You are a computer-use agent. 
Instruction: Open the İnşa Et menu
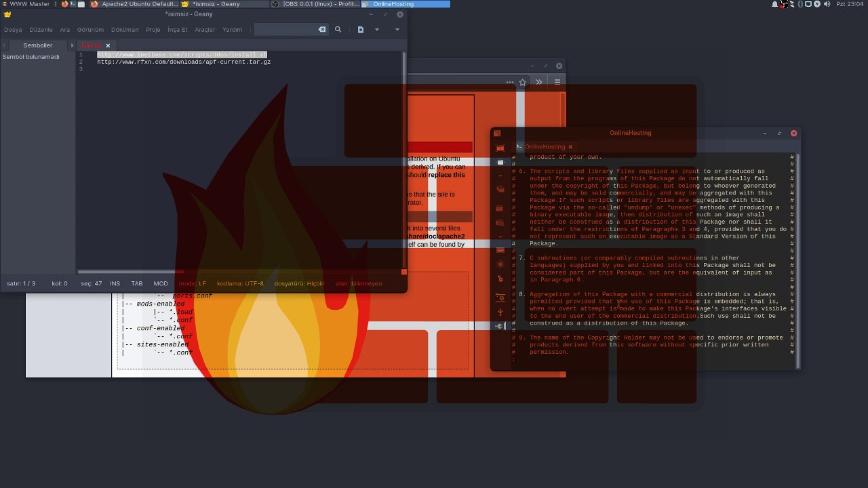pos(178,30)
